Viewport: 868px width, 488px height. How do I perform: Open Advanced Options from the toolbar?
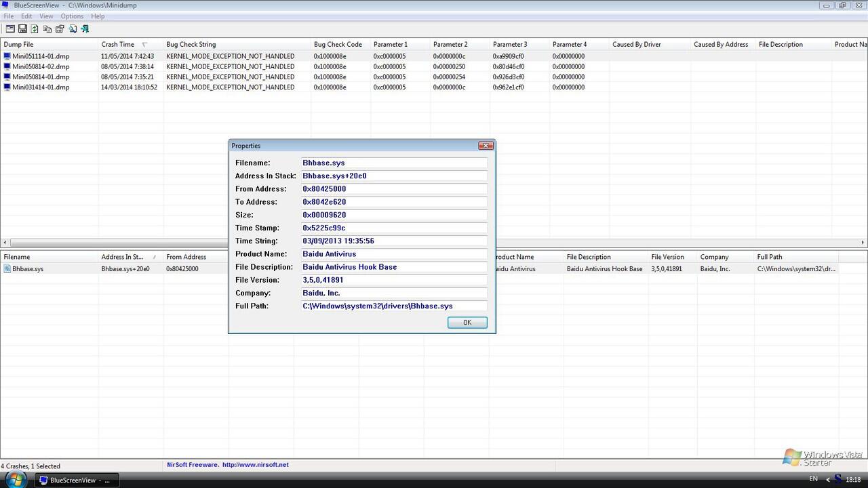coord(10,28)
